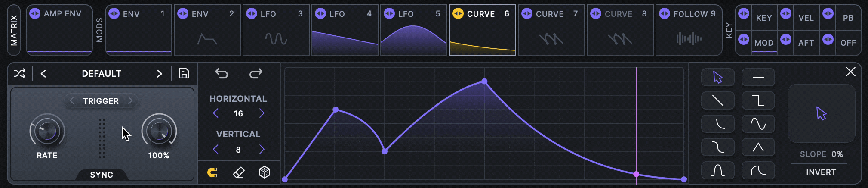Choose the flat line shape

pyautogui.click(x=758, y=77)
